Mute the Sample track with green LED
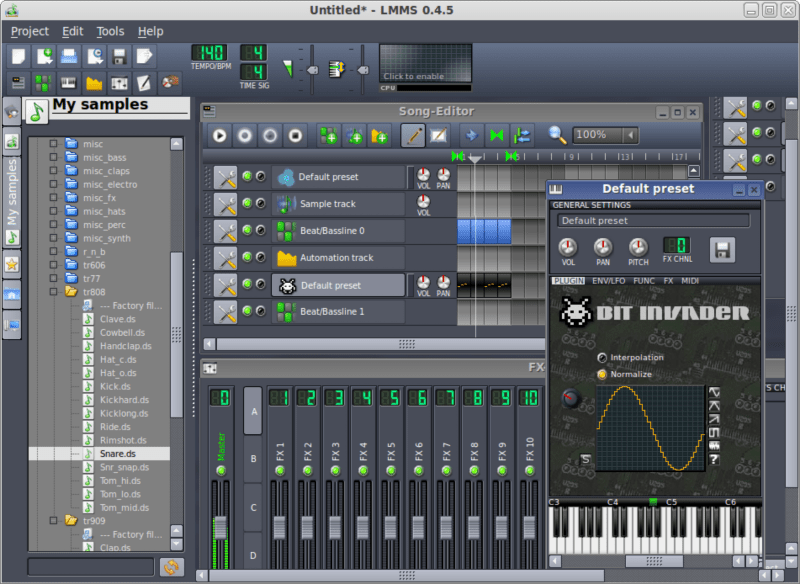Viewport: 800px width, 584px height. [x=247, y=203]
